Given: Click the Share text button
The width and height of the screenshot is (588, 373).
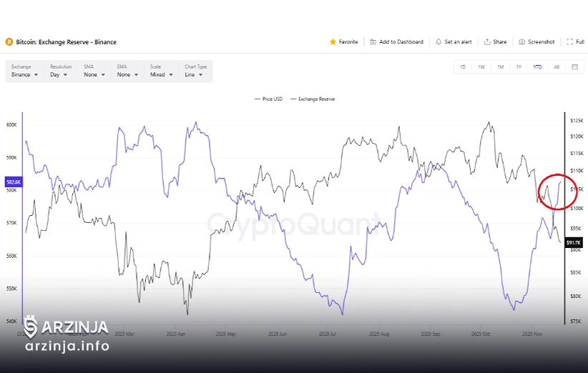Looking at the screenshot, I should pyautogui.click(x=500, y=42).
